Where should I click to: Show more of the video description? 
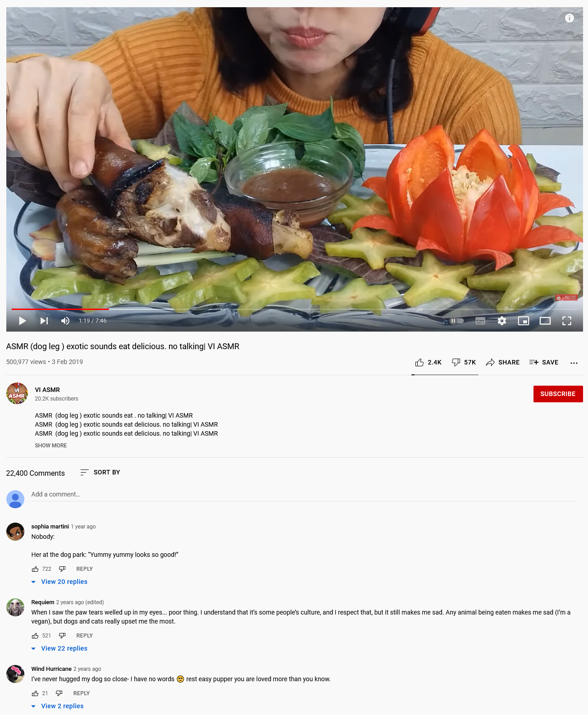[x=51, y=446]
